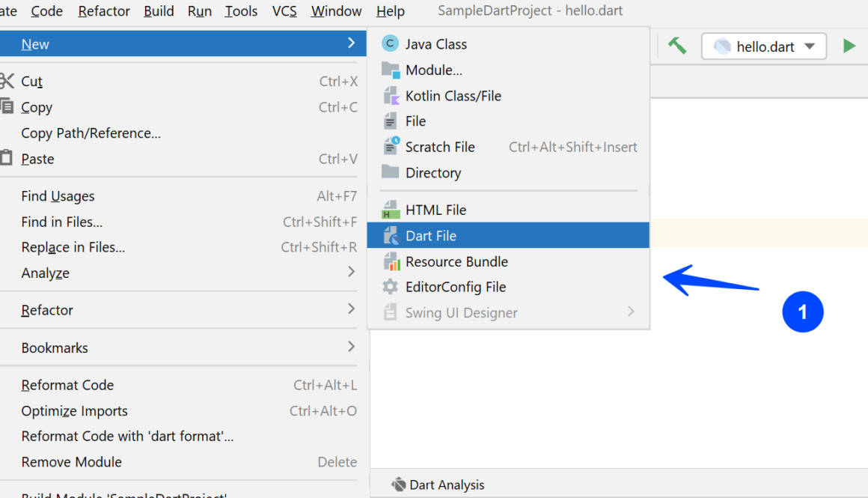Select Directory in the New submenu
Screen dimensions: 868x498
[x=433, y=173]
